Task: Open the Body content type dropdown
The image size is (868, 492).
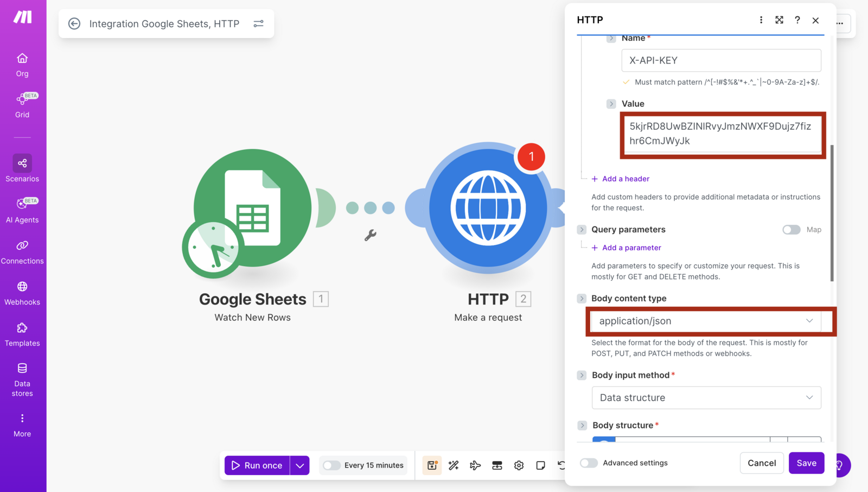Action: [x=706, y=321]
